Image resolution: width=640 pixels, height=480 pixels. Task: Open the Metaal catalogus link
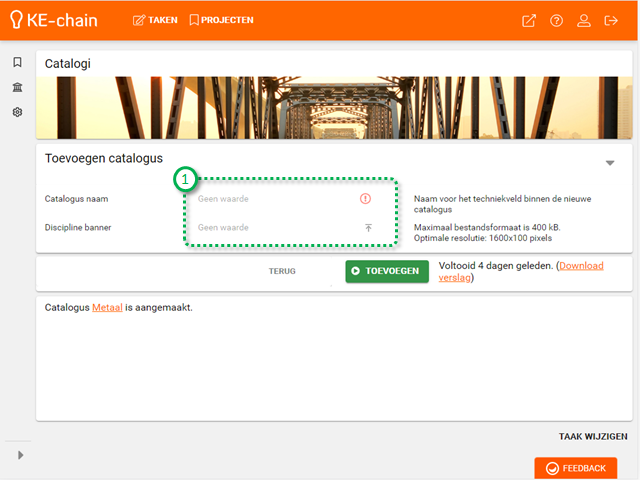(x=107, y=307)
